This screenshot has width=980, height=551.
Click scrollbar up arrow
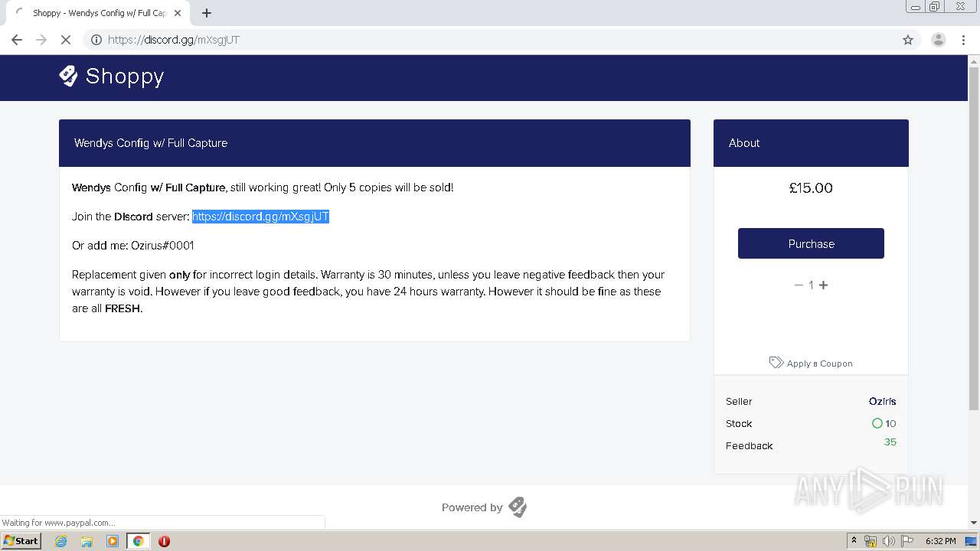pos(974,61)
